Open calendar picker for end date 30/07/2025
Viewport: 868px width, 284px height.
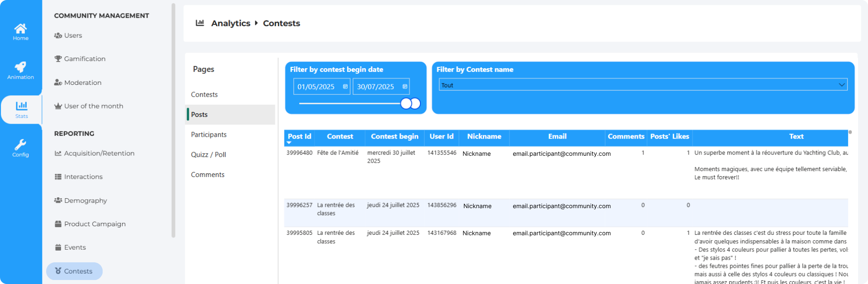(405, 87)
